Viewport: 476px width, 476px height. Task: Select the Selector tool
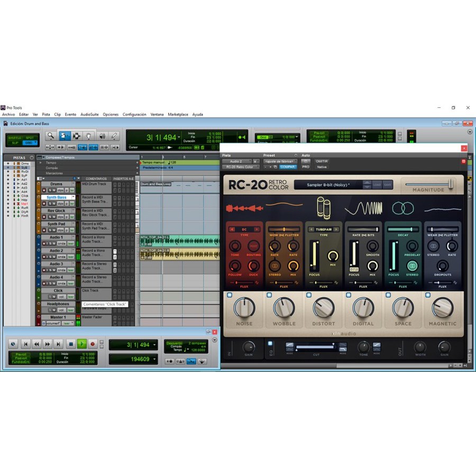77,136
